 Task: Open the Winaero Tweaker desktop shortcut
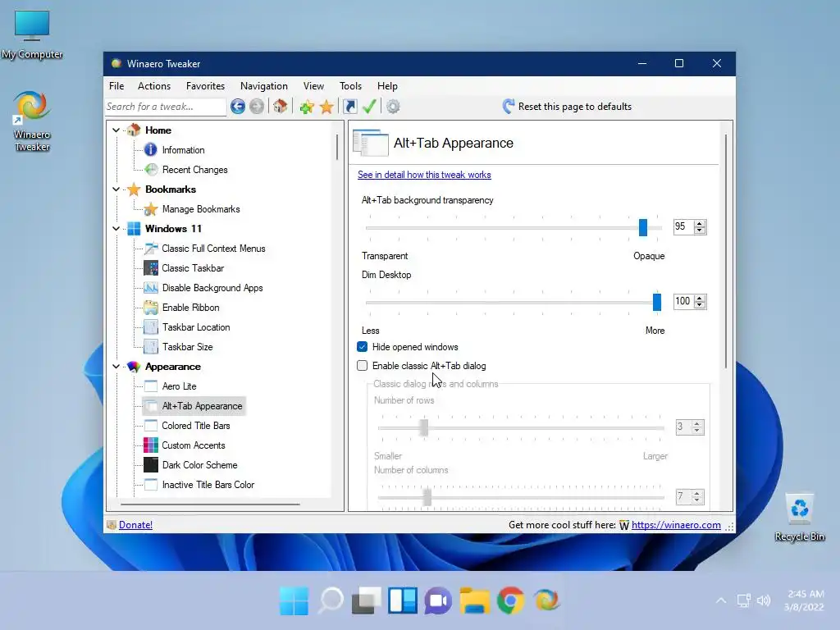pyautogui.click(x=32, y=121)
